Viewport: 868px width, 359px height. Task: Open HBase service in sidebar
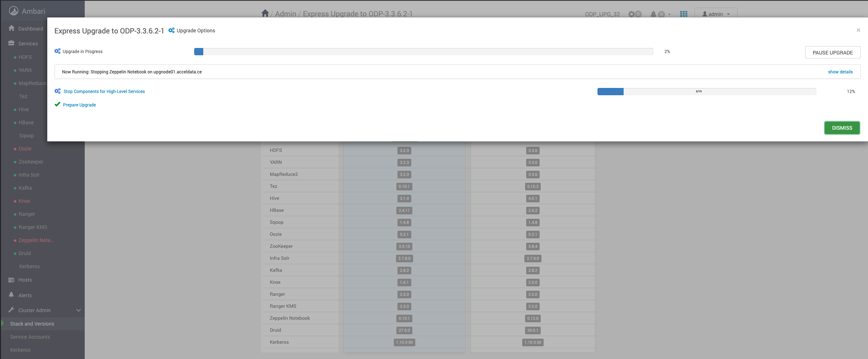pos(26,122)
